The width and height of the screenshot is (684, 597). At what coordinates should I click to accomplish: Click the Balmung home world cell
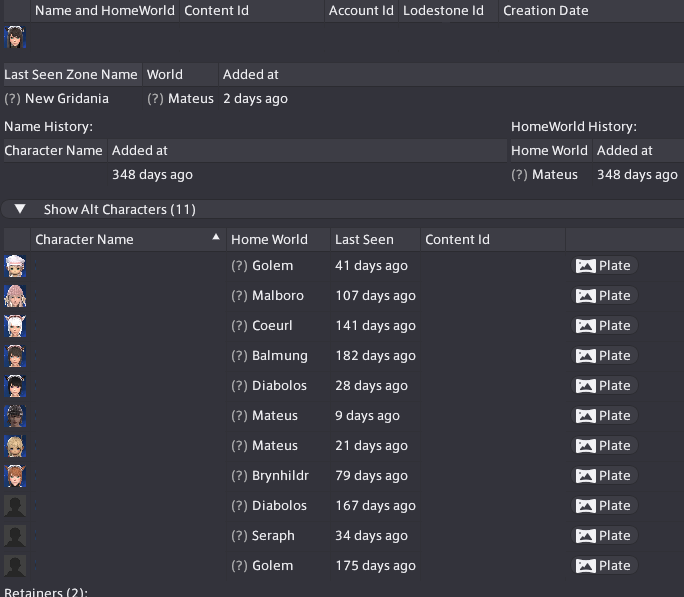click(280, 356)
